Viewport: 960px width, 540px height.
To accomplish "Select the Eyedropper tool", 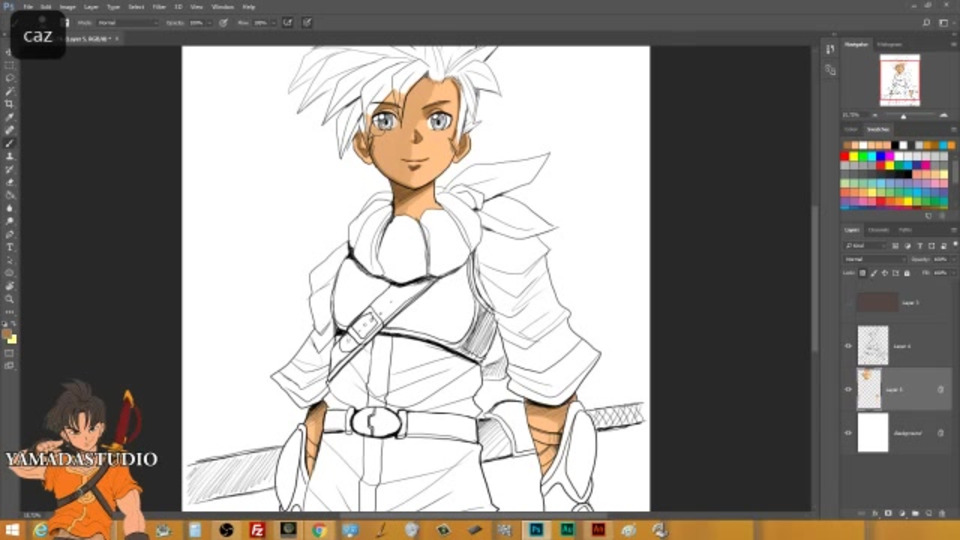I will click(9, 117).
